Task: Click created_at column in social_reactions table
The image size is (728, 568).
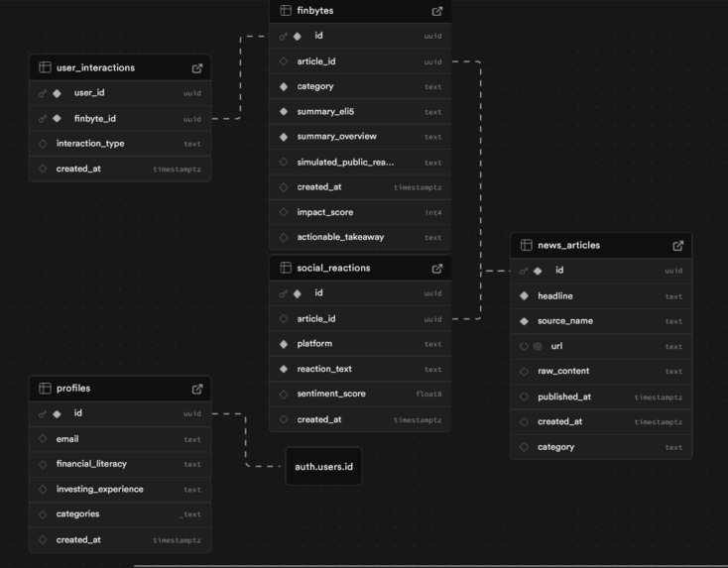Action: coord(360,419)
